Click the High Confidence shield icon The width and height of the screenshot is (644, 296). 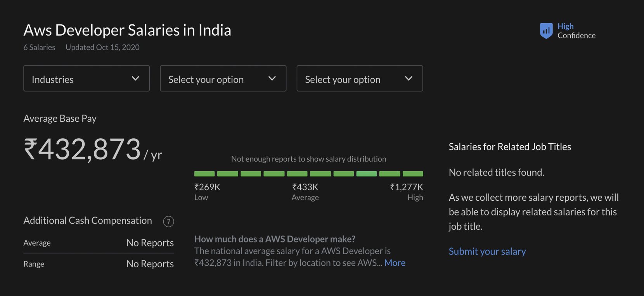pyautogui.click(x=546, y=31)
